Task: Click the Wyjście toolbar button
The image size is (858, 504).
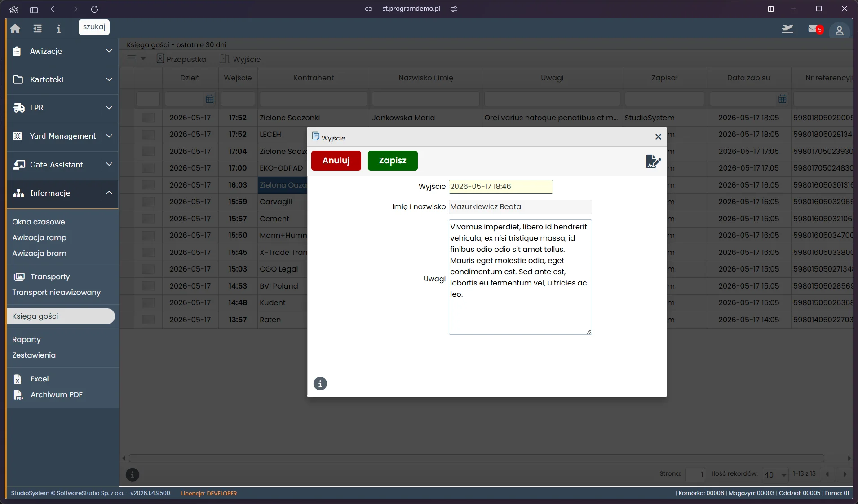Action: click(240, 59)
